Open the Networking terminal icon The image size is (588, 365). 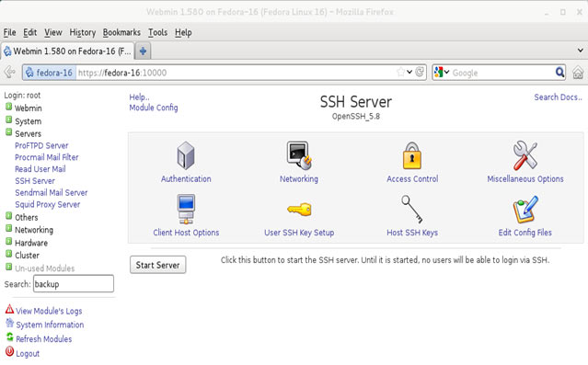tap(299, 155)
